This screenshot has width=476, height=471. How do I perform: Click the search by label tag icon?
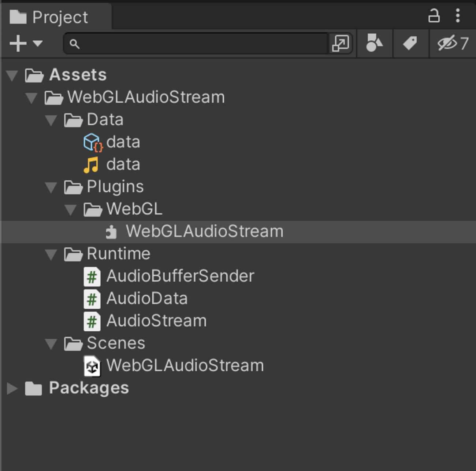(410, 44)
